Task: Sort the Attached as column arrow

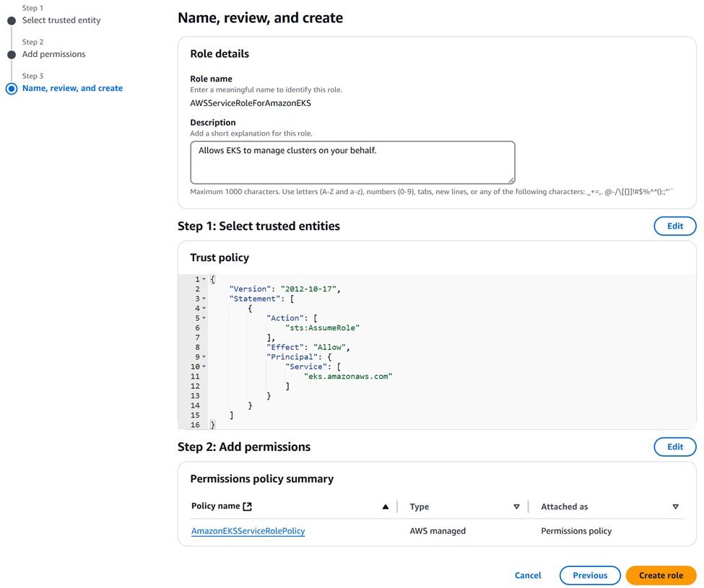Action: 675,506
